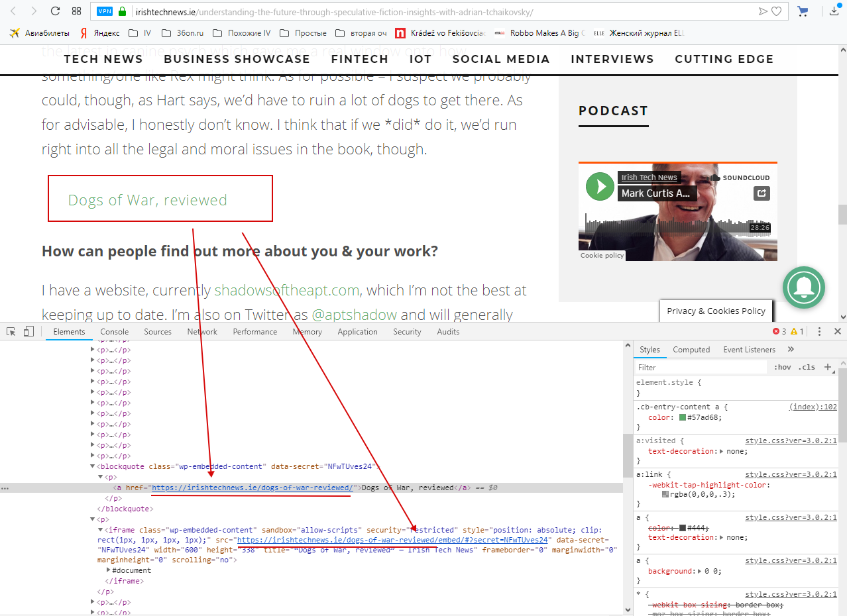Open the Простые bookmarks folder
The image size is (847, 616).
click(303, 32)
